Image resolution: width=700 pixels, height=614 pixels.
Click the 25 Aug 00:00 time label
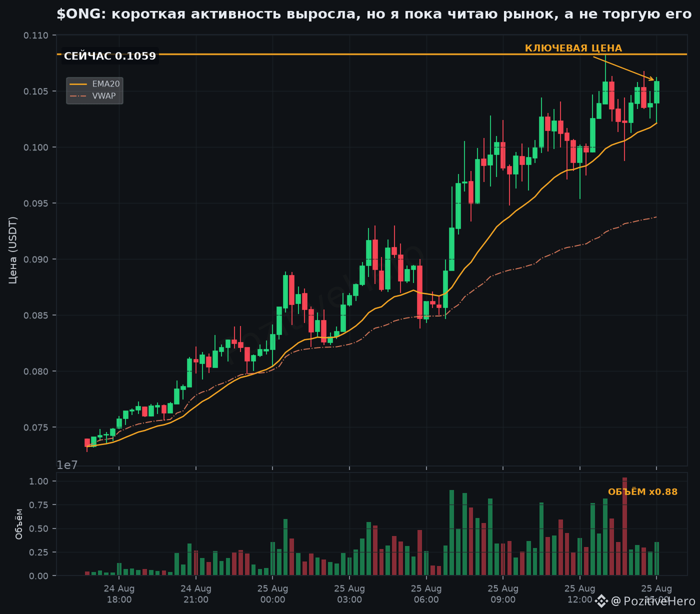272,594
